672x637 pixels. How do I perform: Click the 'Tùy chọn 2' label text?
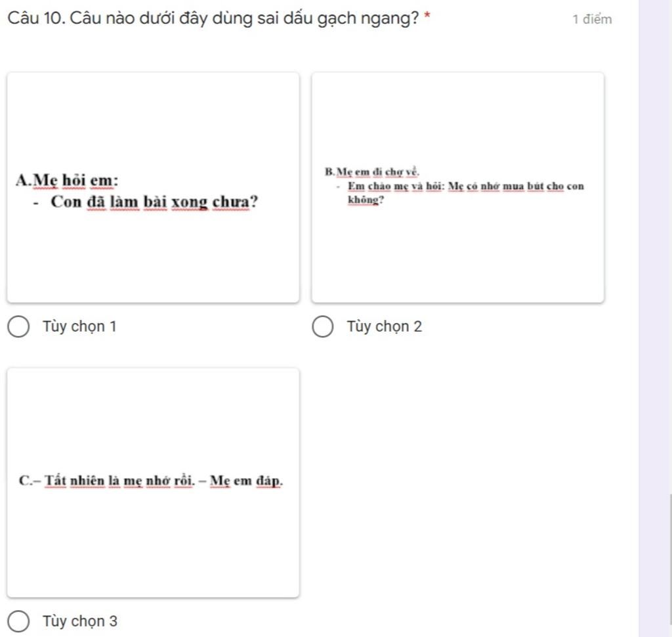click(385, 327)
